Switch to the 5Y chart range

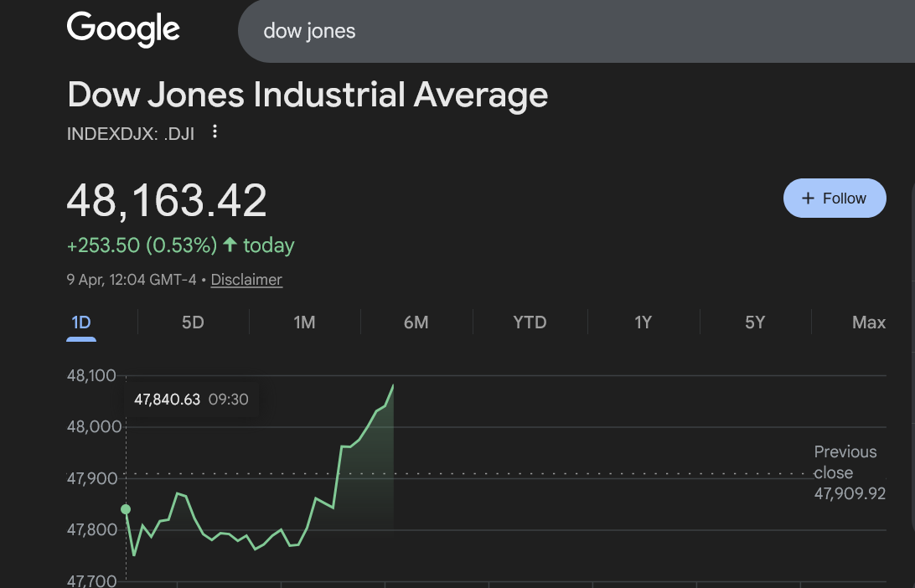click(x=755, y=322)
